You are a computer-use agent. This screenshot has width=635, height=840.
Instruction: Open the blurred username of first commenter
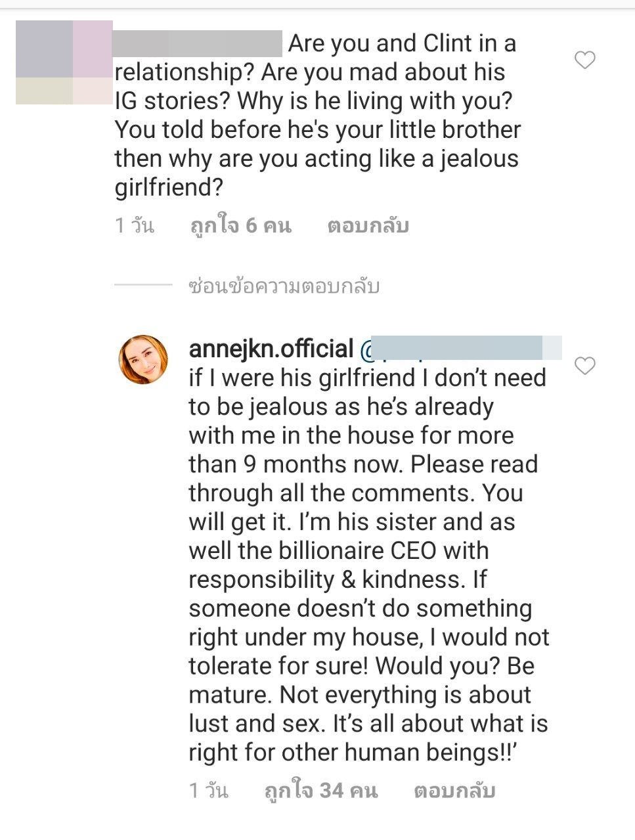click(198, 43)
